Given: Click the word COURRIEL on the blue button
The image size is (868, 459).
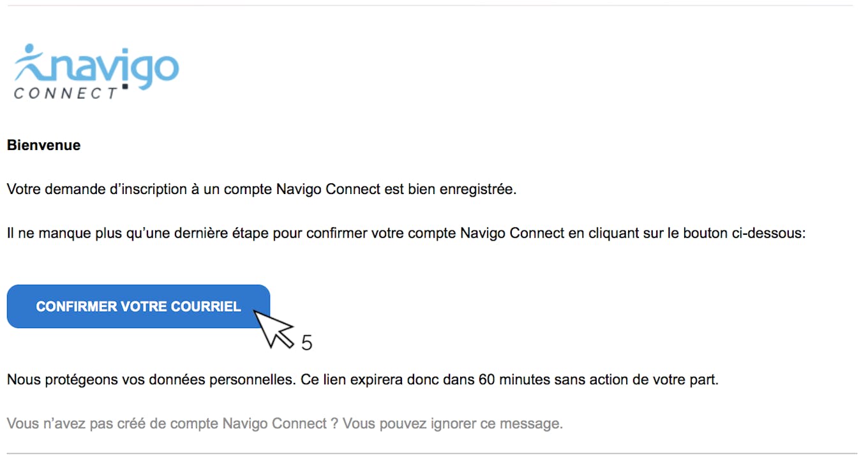Looking at the screenshot, I should point(206,306).
